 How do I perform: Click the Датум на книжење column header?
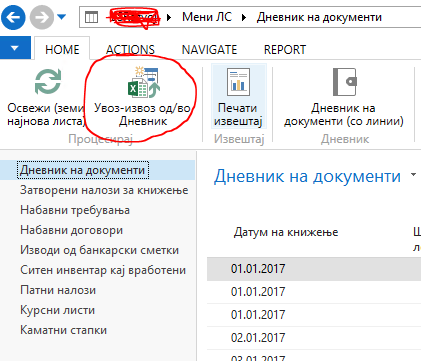[286, 232]
